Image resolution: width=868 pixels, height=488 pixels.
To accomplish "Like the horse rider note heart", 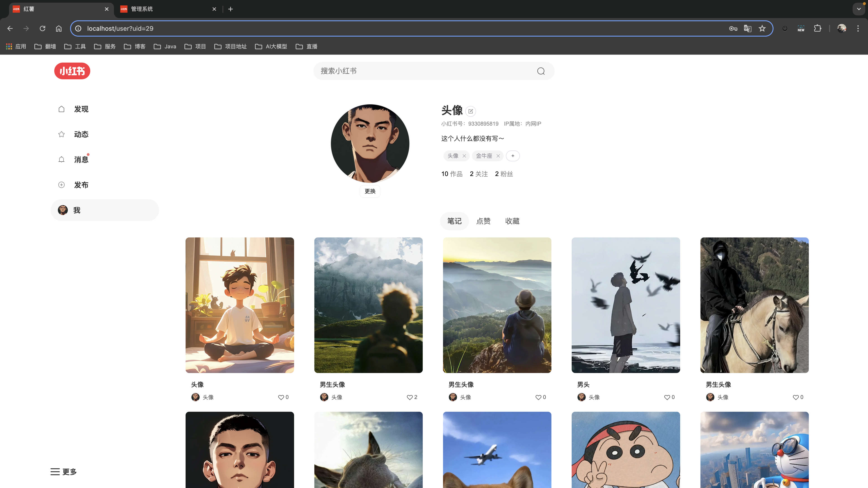I will click(796, 397).
